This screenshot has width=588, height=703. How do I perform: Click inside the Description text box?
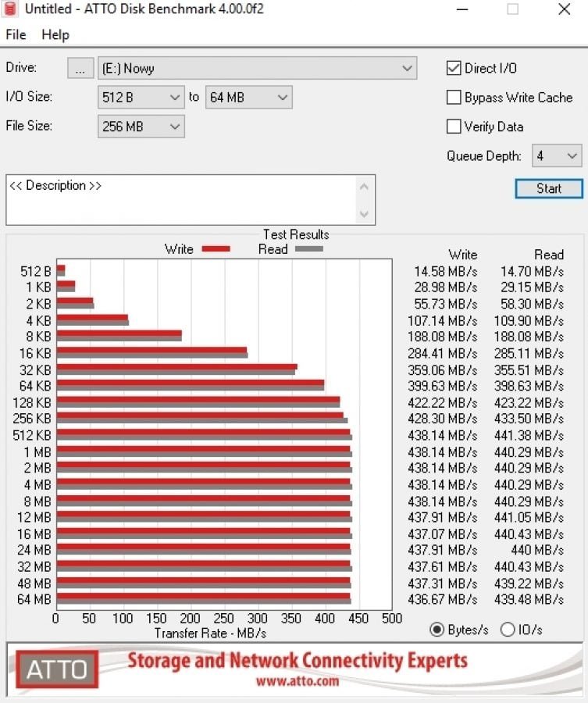point(181,200)
